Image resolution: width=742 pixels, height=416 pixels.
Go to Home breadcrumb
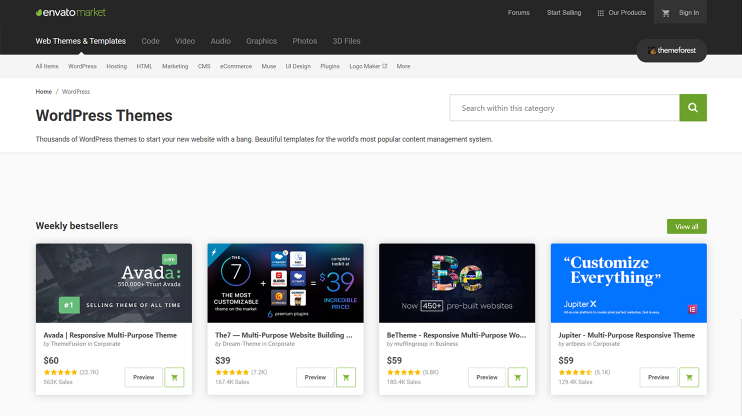(44, 91)
